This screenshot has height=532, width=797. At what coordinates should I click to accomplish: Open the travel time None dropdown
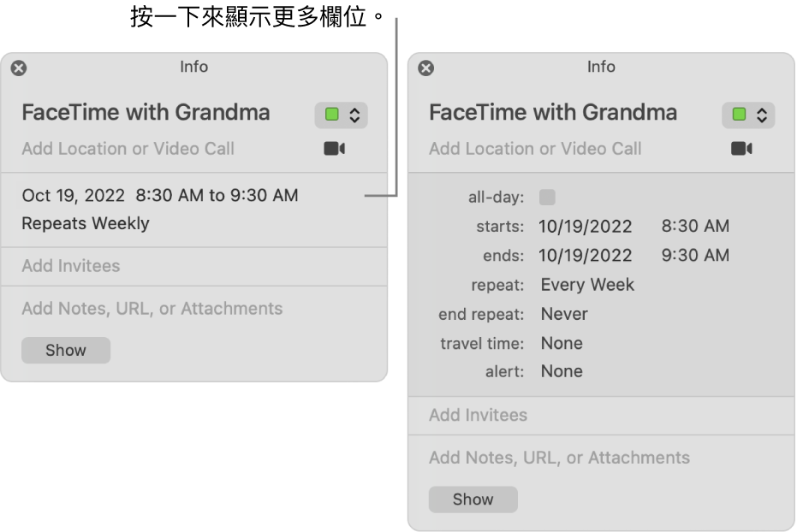point(562,343)
